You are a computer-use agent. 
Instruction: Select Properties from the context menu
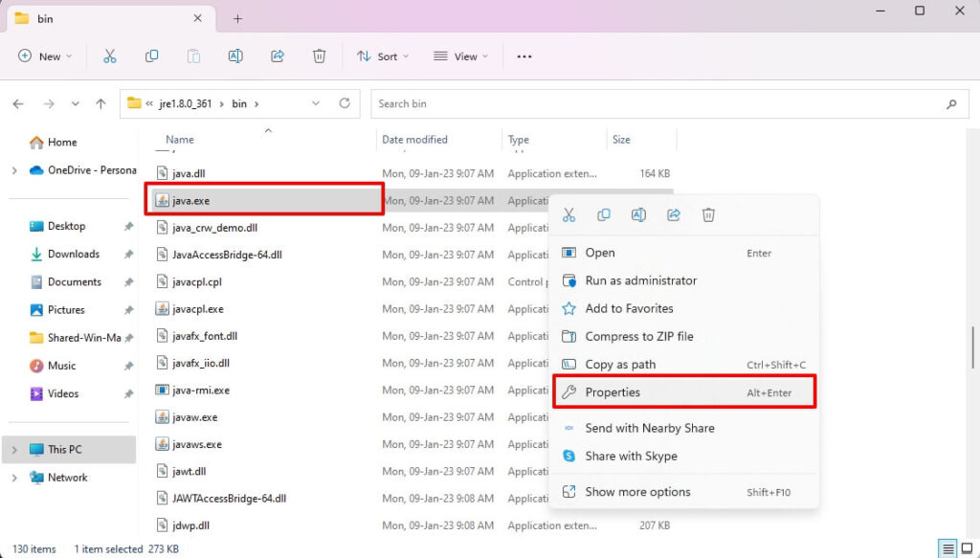684,392
